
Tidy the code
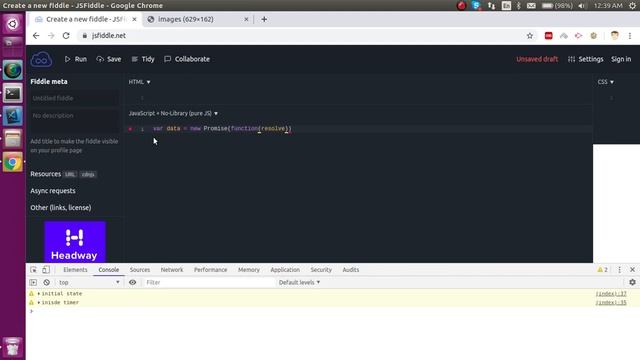tap(143, 59)
